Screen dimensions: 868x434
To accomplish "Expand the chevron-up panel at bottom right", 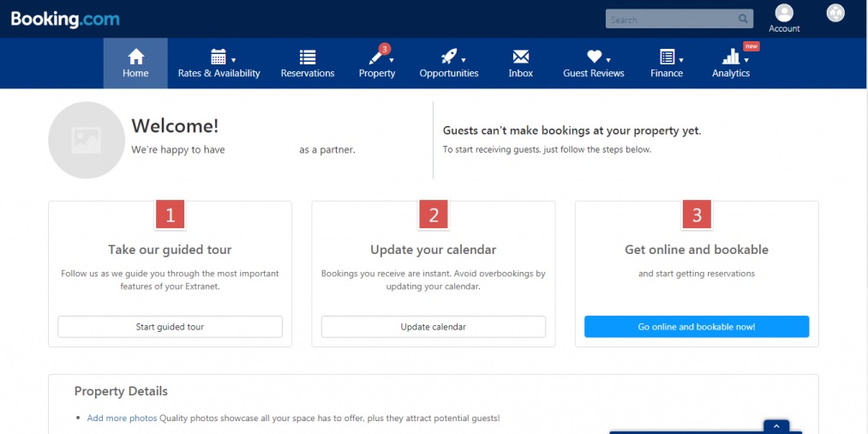I will (x=775, y=426).
